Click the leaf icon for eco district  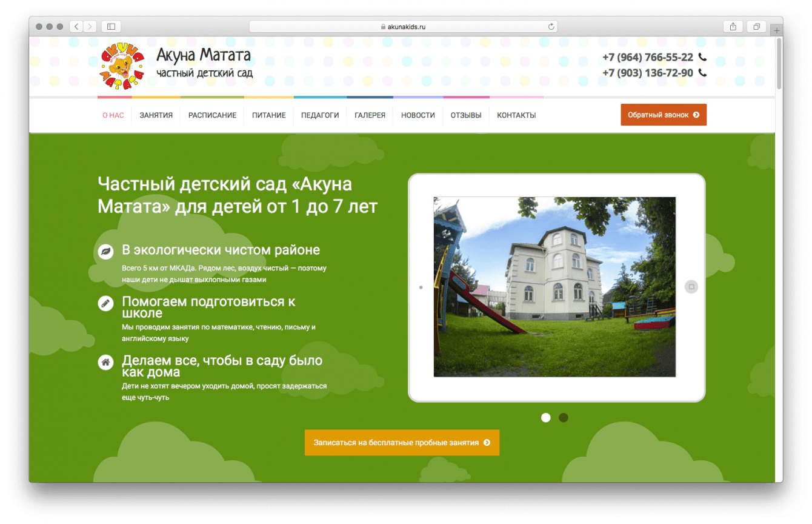coord(105,252)
